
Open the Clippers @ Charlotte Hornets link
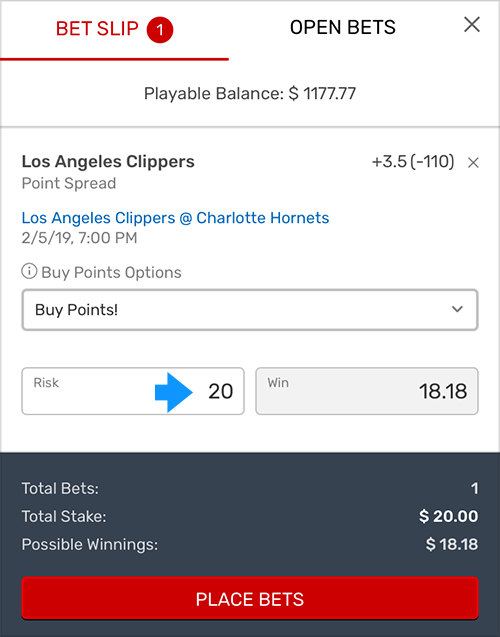(175, 218)
